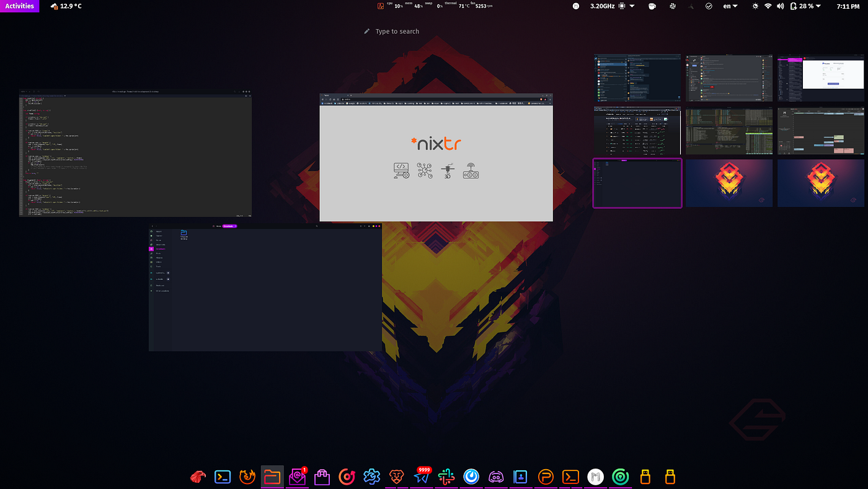Click the 3D printer icon on nixtr page

click(x=448, y=171)
